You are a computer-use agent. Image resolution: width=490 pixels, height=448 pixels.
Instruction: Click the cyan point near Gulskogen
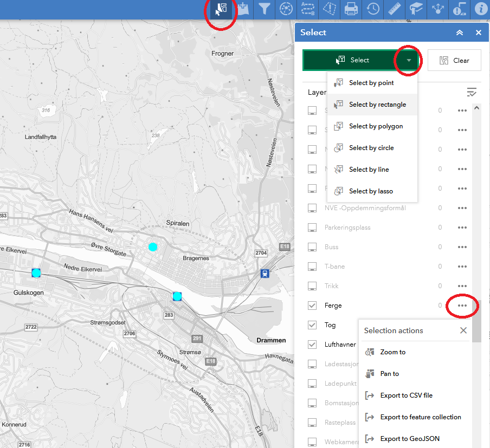(x=36, y=273)
